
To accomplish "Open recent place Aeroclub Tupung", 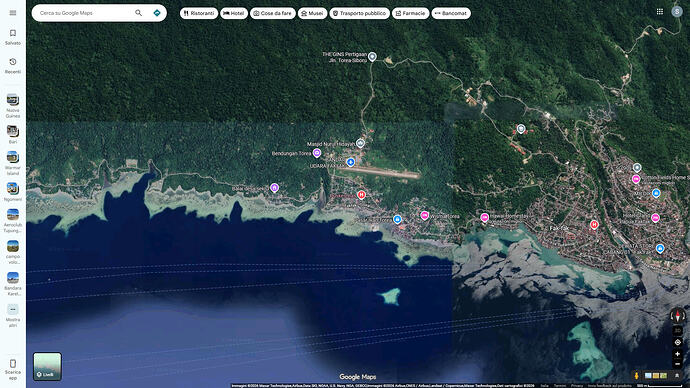I will (x=13, y=221).
